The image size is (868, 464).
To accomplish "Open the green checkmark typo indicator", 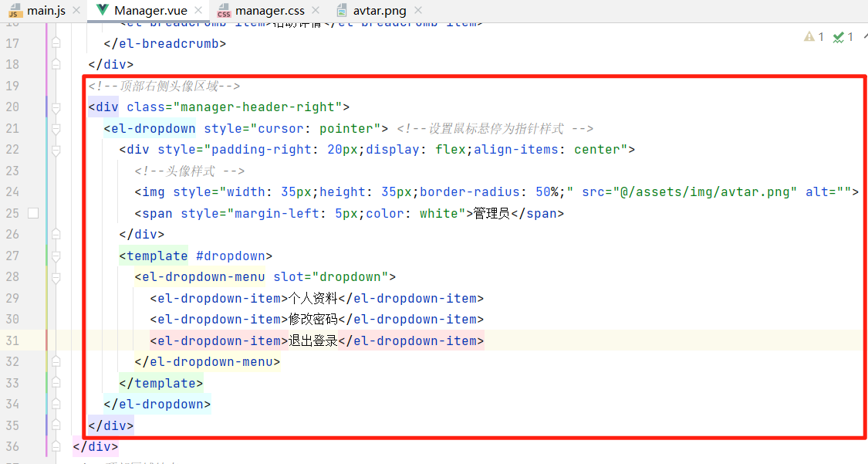I will click(x=843, y=37).
